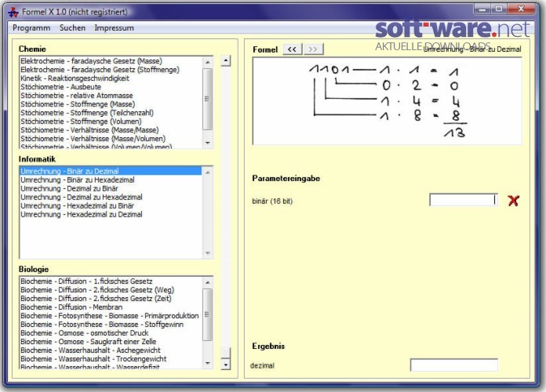Close the Formel X window
This screenshot has width=546, height=392.
[x=521, y=9]
